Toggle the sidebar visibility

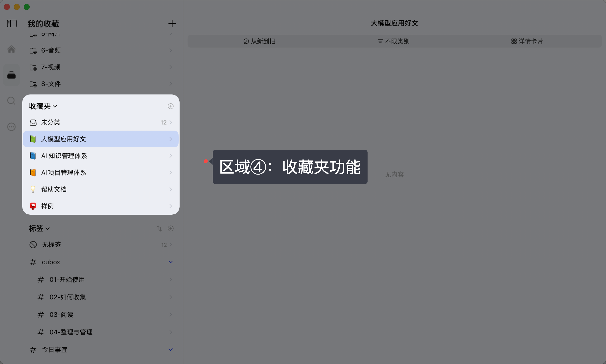click(x=11, y=23)
